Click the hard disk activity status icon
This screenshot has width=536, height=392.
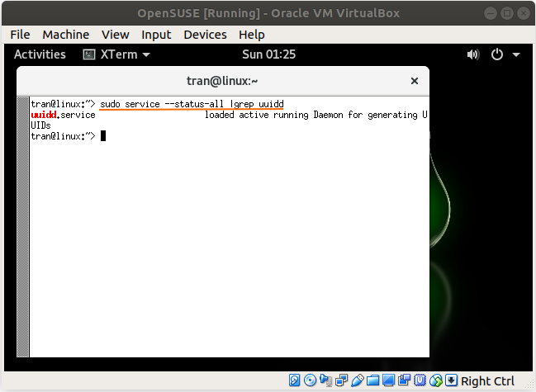point(294,380)
